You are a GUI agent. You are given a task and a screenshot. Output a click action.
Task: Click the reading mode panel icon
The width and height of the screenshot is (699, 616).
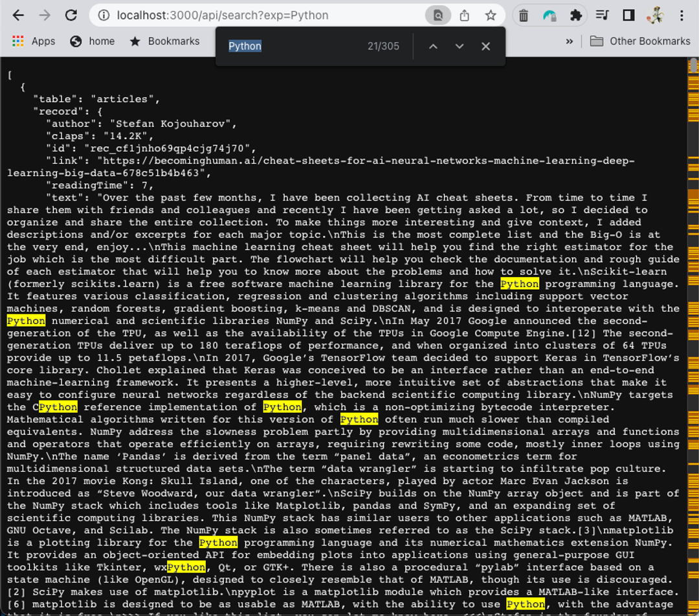click(x=628, y=15)
